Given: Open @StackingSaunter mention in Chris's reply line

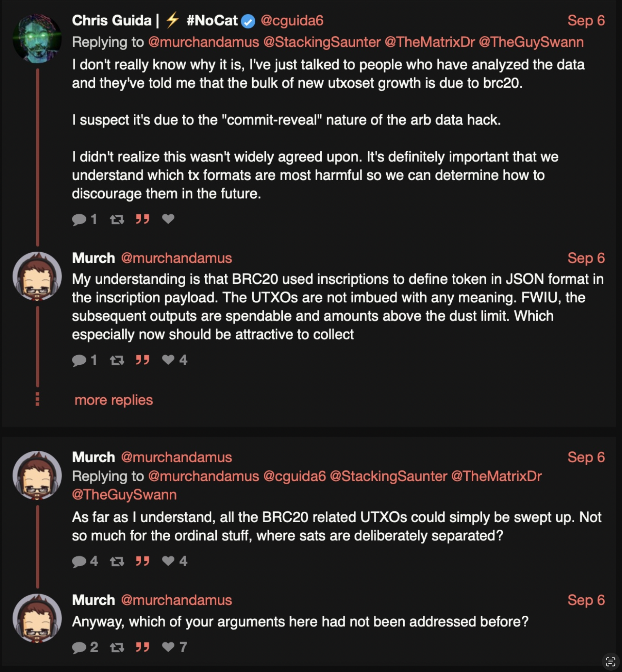Looking at the screenshot, I should (x=322, y=42).
